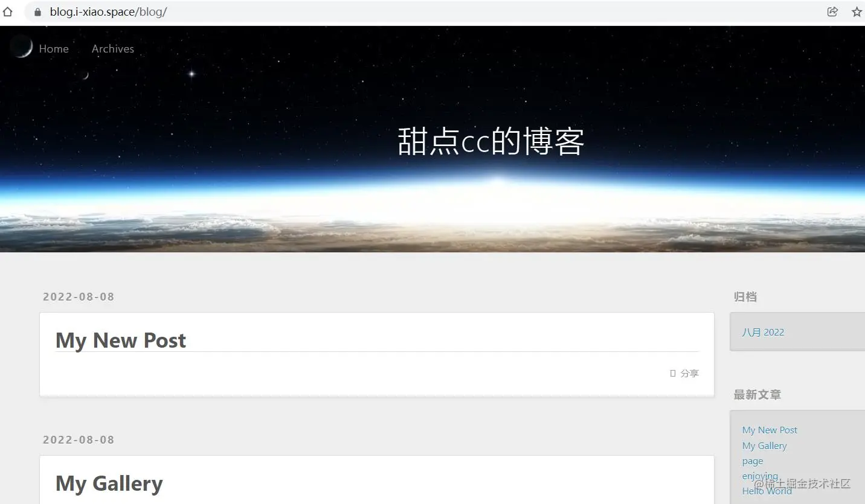Viewport: 865px width, 504px height.
Task: Open the page link in recent posts
Action: [x=753, y=461]
